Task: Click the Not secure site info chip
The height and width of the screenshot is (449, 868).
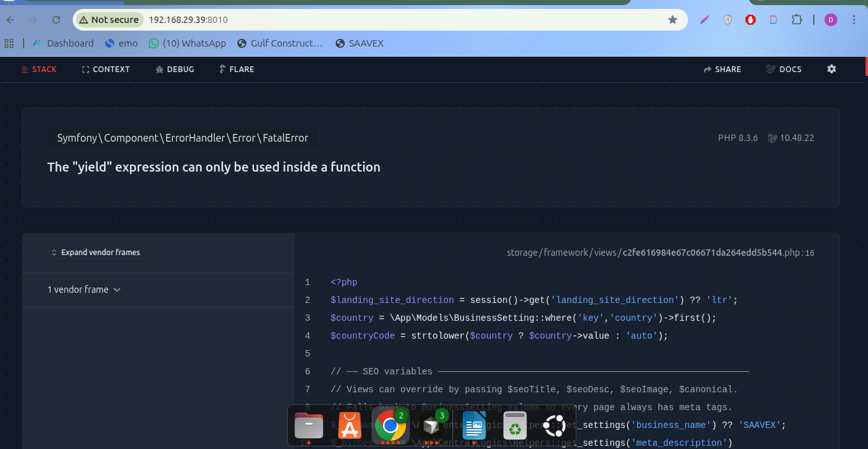Action: 109,20
